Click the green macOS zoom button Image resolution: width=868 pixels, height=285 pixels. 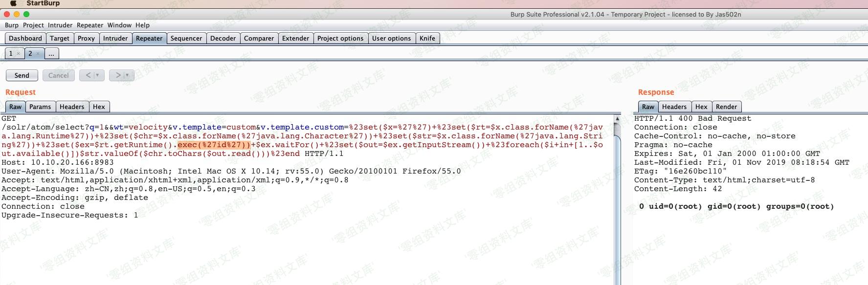pyautogui.click(x=26, y=14)
